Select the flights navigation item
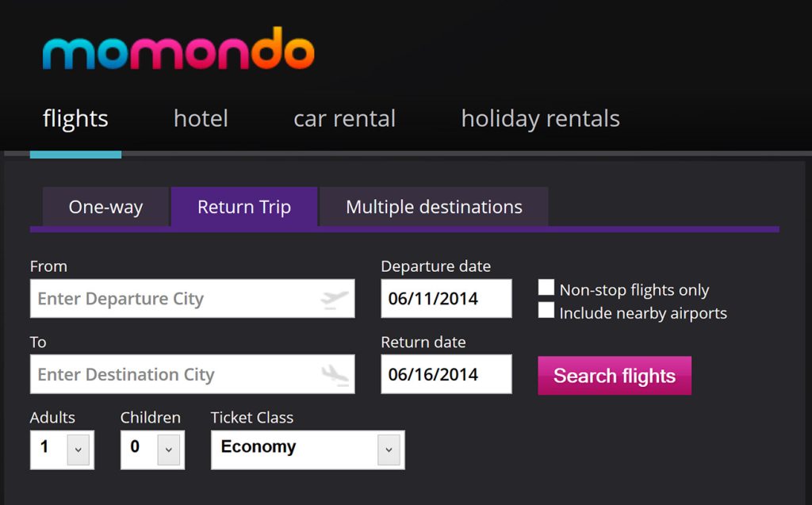 coord(75,119)
